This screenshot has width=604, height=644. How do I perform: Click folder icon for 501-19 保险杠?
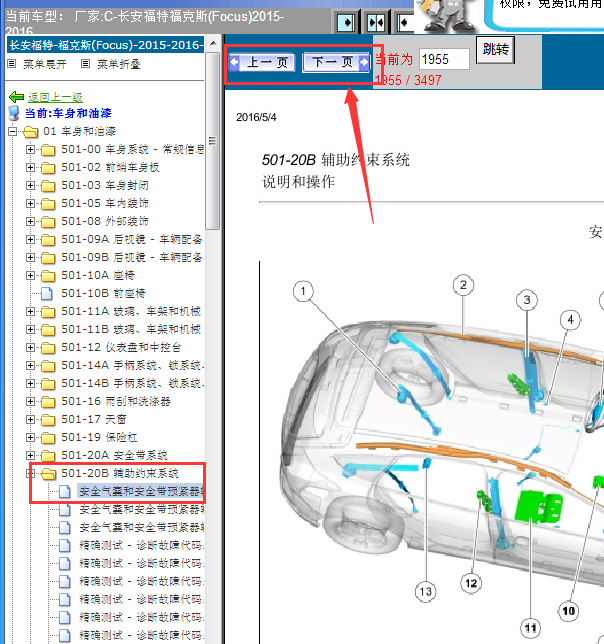click(x=48, y=438)
